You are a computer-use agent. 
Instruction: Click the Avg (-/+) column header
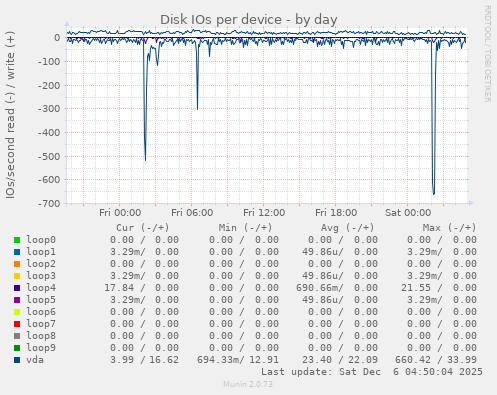pyautogui.click(x=348, y=228)
